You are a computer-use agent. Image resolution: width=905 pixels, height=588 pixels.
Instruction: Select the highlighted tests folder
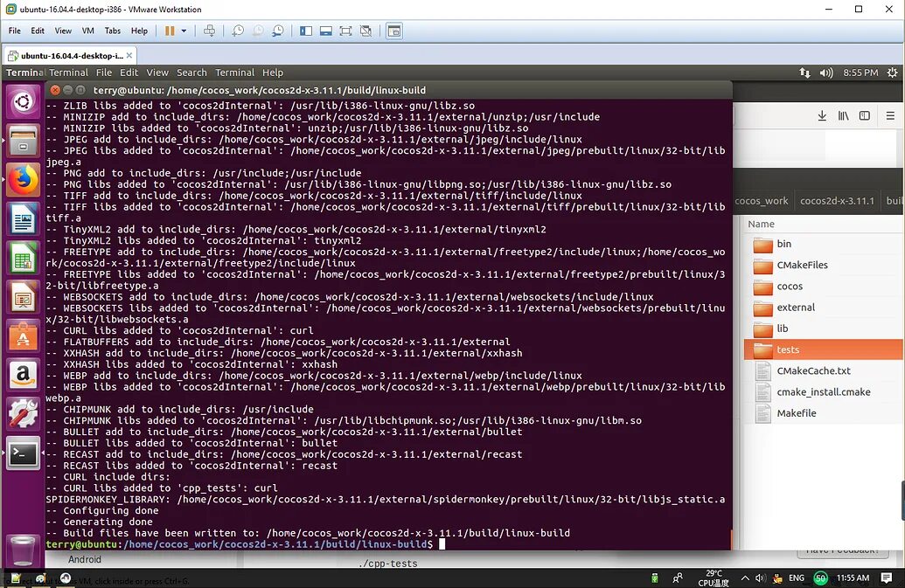pos(824,350)
